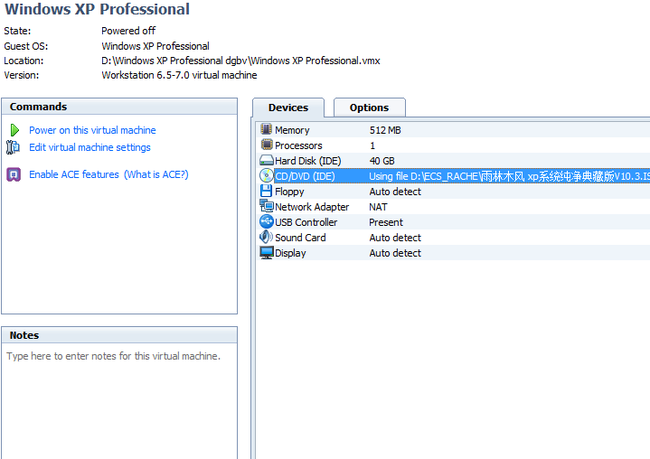Select the Memory device row label
The width and height of the screenshot is (650, 459).
point(292,130)
